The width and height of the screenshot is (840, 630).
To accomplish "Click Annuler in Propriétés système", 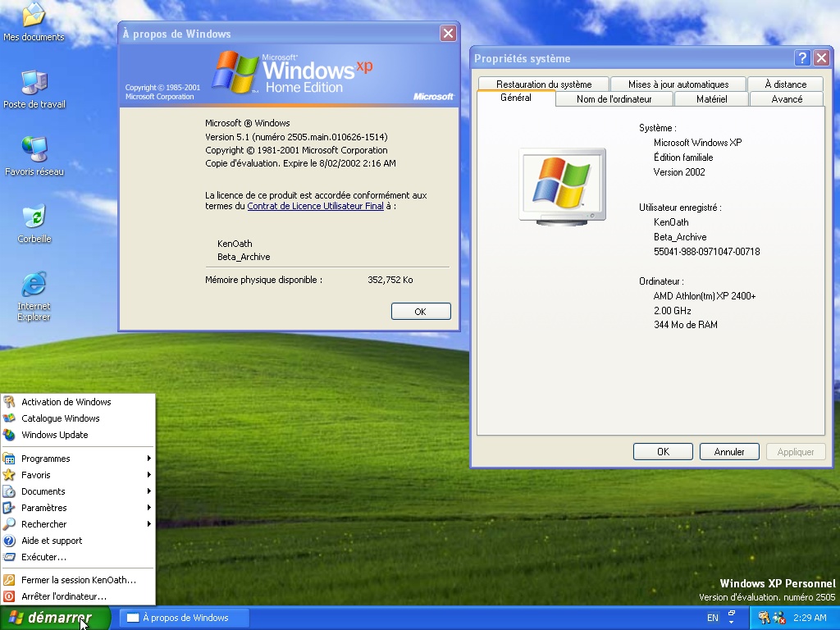I will [729, 452].
